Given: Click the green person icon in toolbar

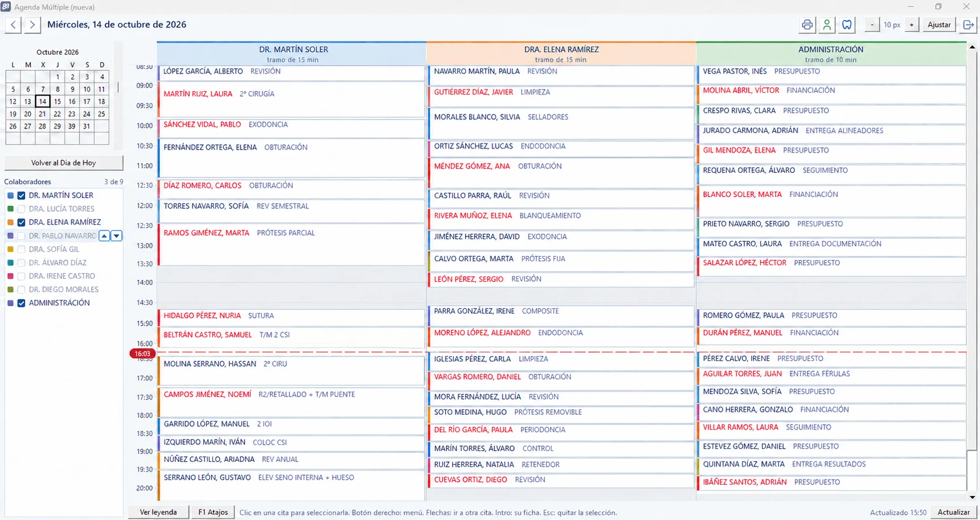Looking at the screenshot, I should tap(827, 24).
